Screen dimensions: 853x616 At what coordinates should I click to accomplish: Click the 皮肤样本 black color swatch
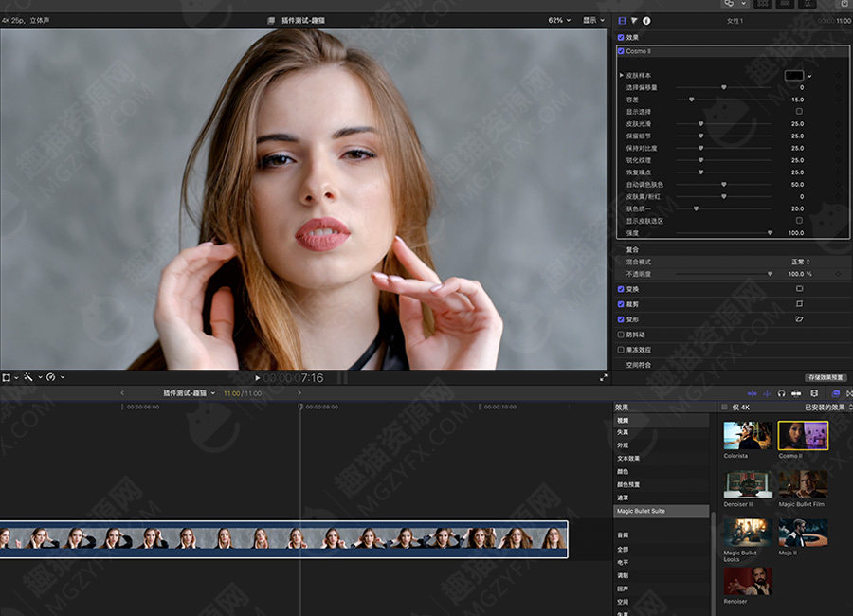(793, 75)
